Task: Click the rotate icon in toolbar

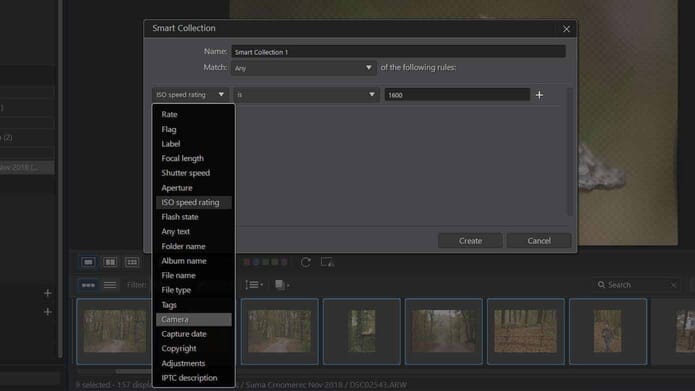Action: pos(305,262)
